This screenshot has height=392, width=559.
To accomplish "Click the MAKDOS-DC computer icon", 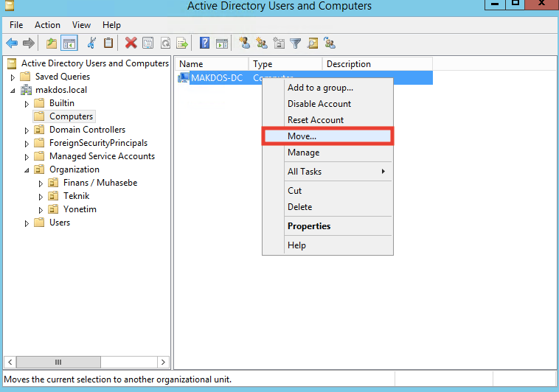I will [183, 77].
